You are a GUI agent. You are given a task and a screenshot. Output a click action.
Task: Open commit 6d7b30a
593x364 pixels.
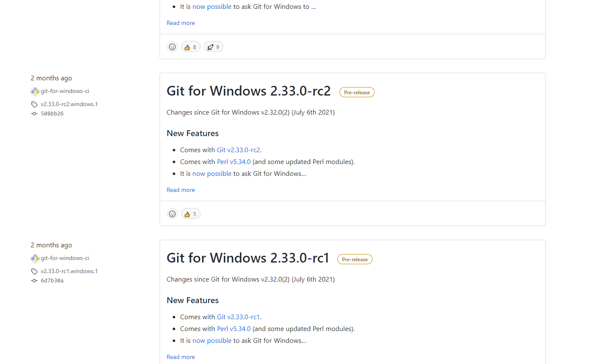pyautogui.click(x=52, y=280)
